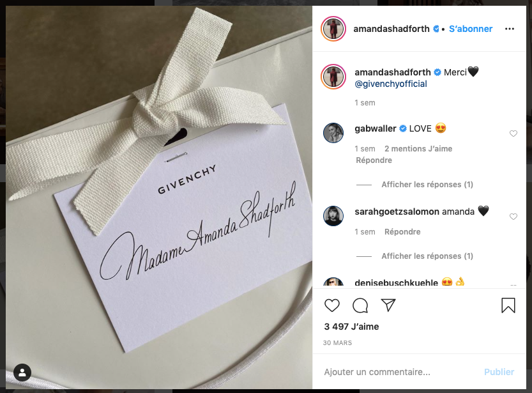Focus the Ajouter un commentaire field

pyautogui.click(x=400, y=372)
